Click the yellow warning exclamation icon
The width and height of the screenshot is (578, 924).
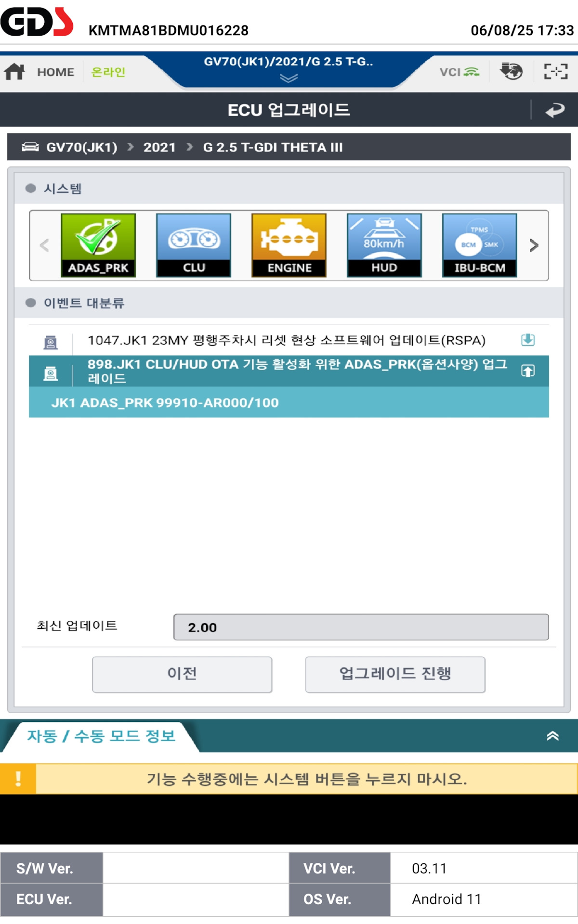(18, 779)
